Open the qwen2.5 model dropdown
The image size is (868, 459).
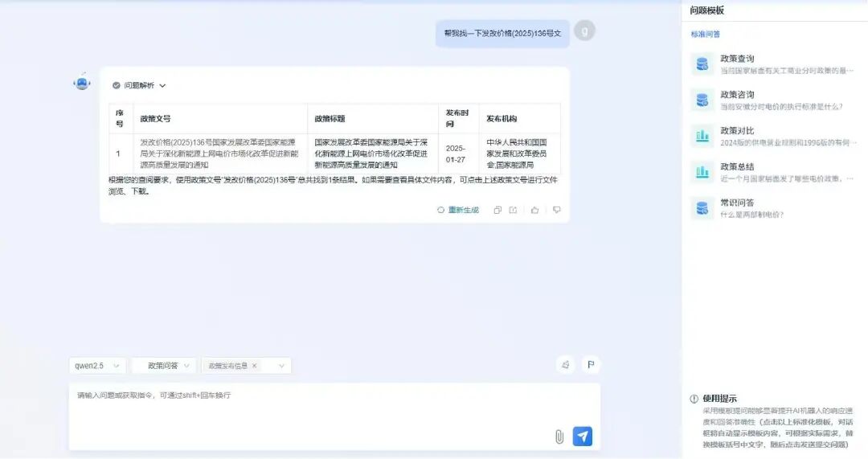(97, 366)
